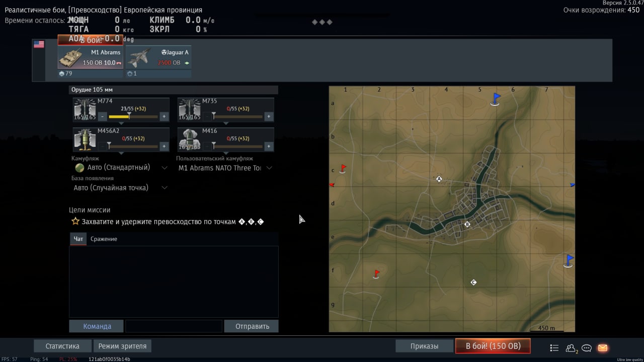Increase M416 ammo count with plus
644x362 pixels.
269,147
